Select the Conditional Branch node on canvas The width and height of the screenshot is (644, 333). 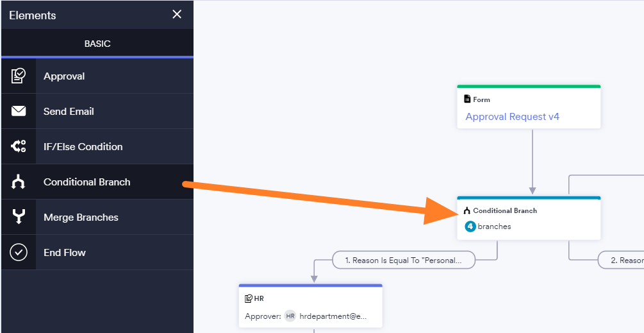(x=529, y=218)
